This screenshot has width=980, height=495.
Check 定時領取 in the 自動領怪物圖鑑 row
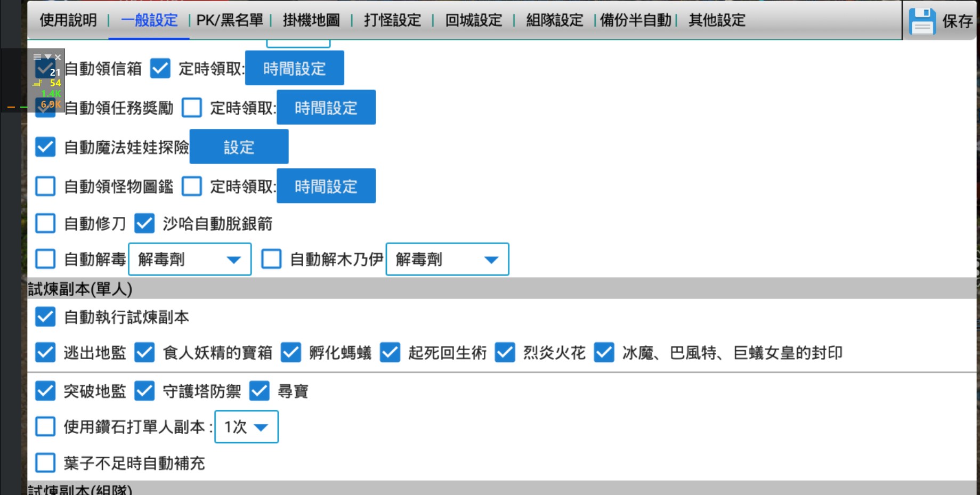click(x=191, y=186)
